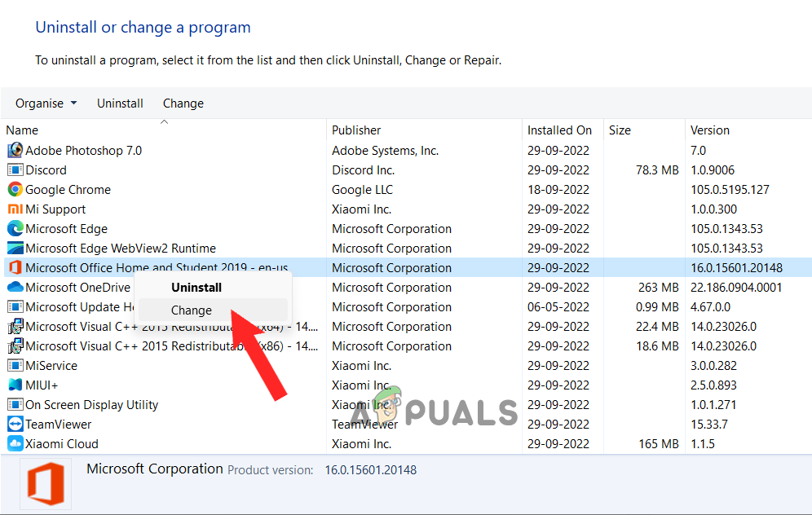Choose Uninstall from the context menu
This screenshot has height=515, width=812.
pos(196,288)
